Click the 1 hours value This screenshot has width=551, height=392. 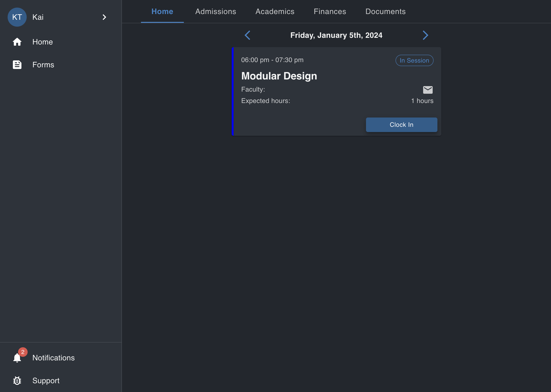click(x=422, y=101)
